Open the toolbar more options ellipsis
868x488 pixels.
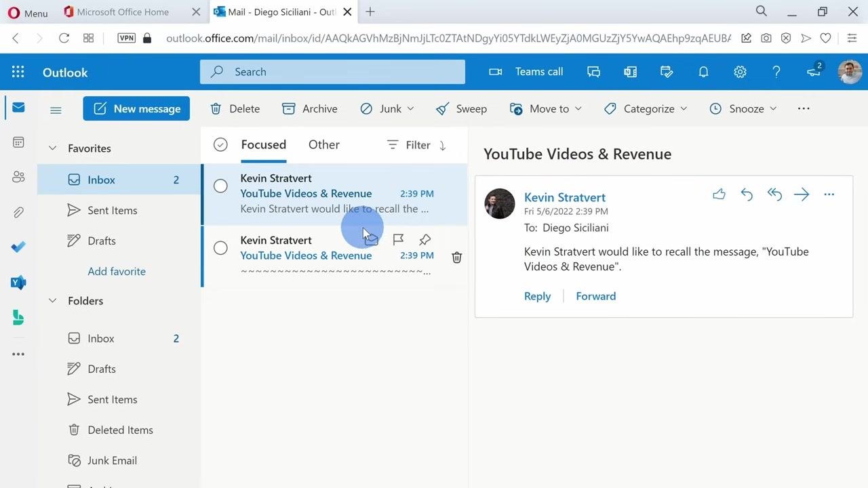pos(804,108)
